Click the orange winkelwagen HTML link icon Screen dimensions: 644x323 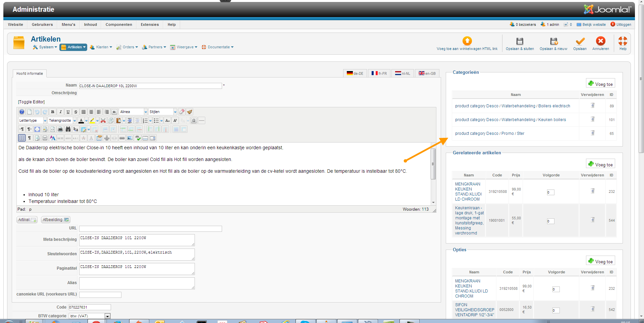467,41
